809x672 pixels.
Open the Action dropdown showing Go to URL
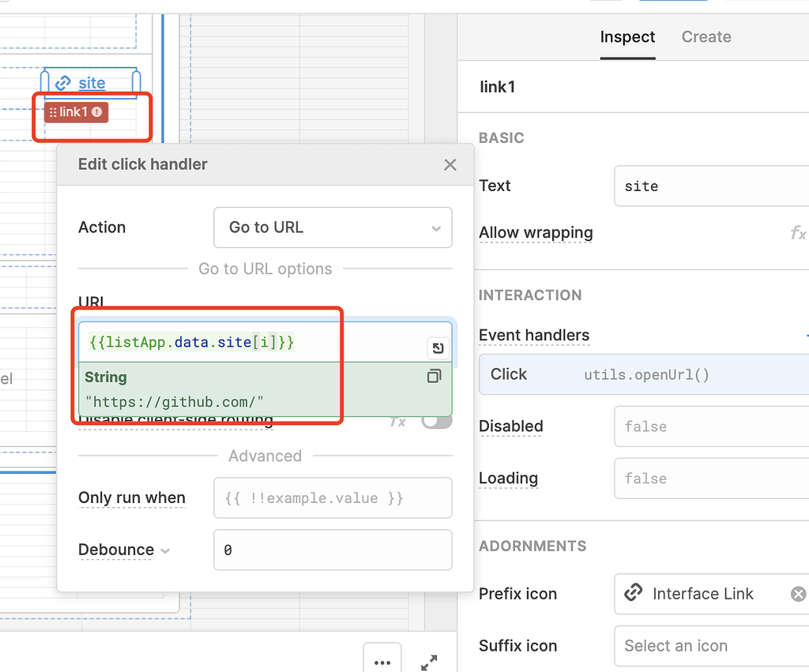coord(333,227)
